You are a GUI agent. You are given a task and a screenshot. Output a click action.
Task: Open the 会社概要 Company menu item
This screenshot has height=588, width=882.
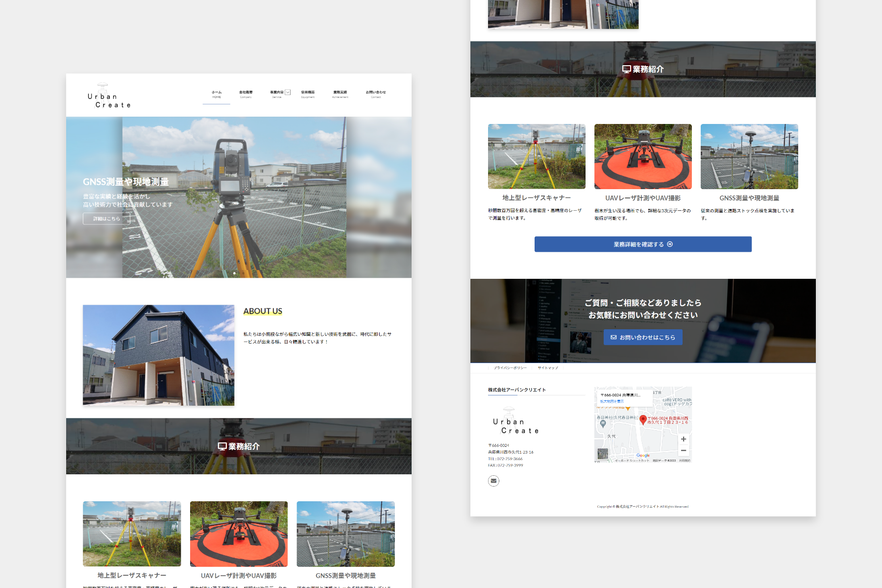pos(245,94)
